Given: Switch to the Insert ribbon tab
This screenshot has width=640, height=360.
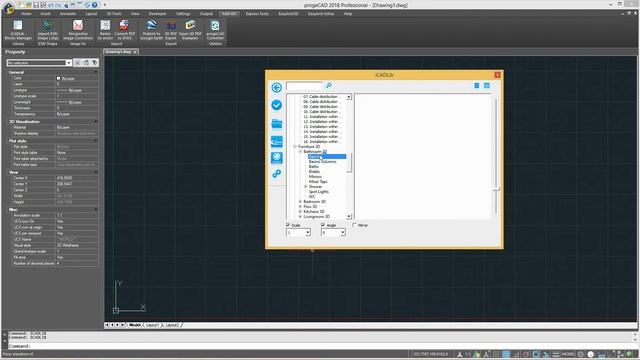Looking at the screenshot, I should pos(45,14).
